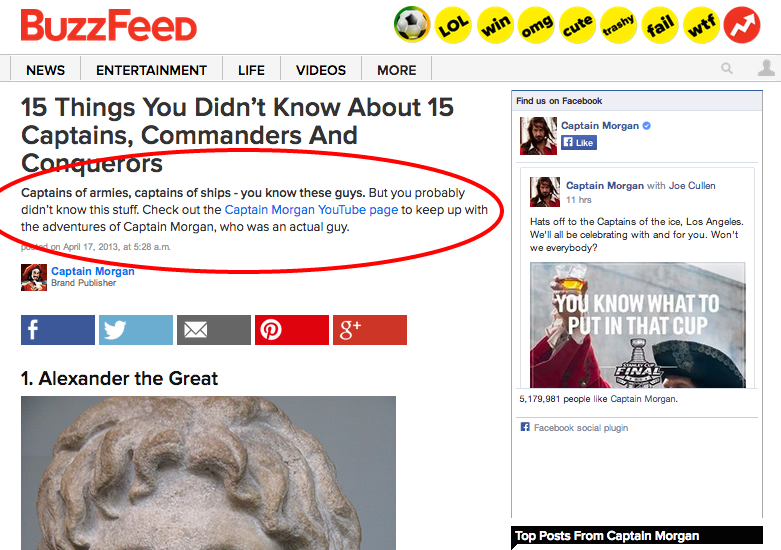
Task: Open the 'You know what to put in that cup' image
Action: [x=638, y=325]
